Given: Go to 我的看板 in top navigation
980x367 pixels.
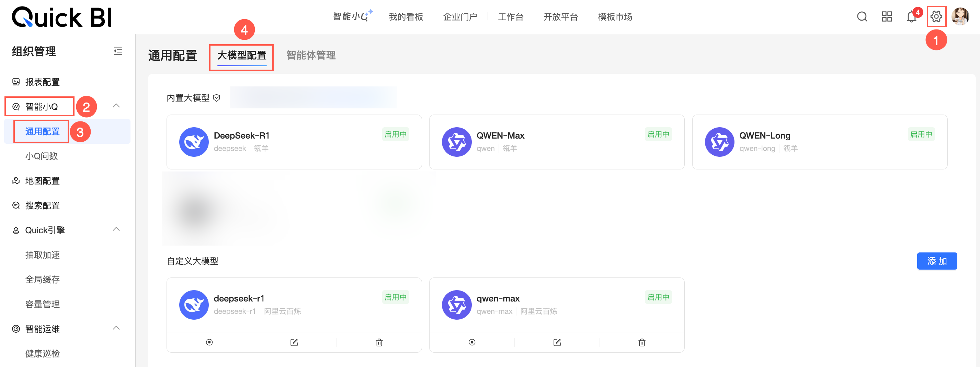Looking at the screenshot, I should 406,17.
